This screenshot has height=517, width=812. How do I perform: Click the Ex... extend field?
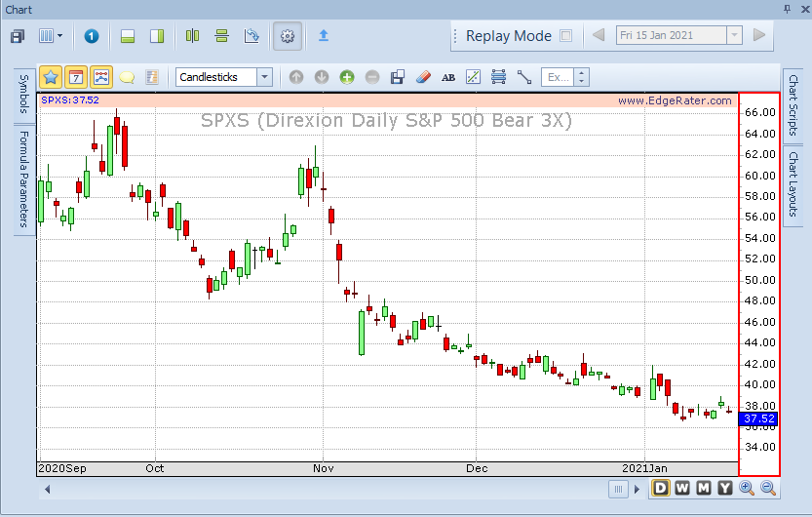[558, 77]
